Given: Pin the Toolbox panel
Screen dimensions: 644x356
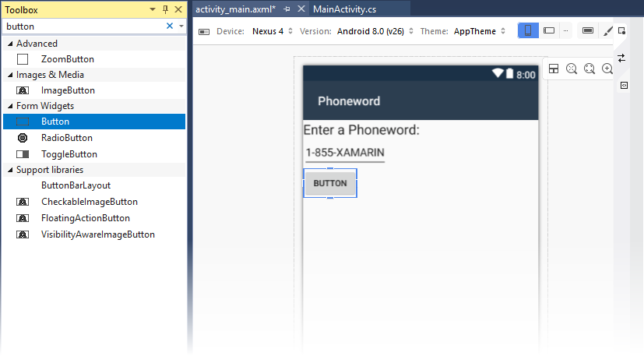Looking at the screenshot, I should click(x=166, y=9).
